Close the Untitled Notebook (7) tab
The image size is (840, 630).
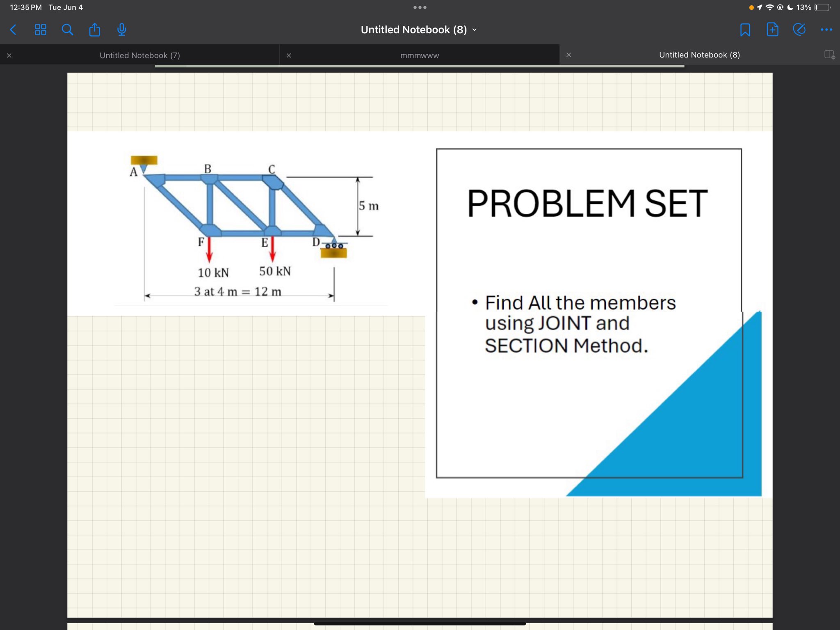pos(9,55)
